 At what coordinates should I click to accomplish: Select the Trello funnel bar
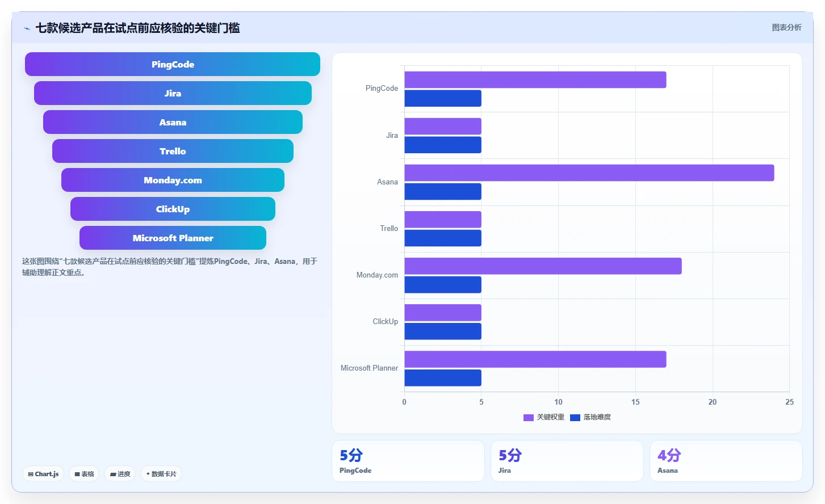(x=173, y=151)
